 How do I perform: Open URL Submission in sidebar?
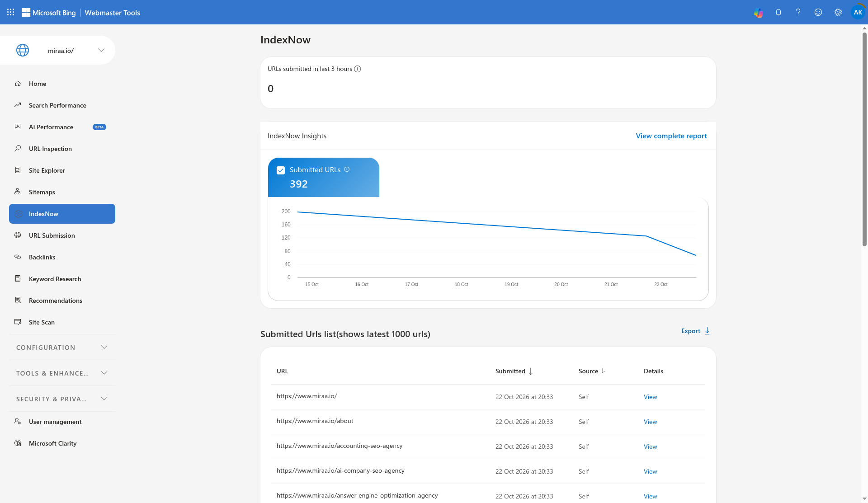click(62, 235)
